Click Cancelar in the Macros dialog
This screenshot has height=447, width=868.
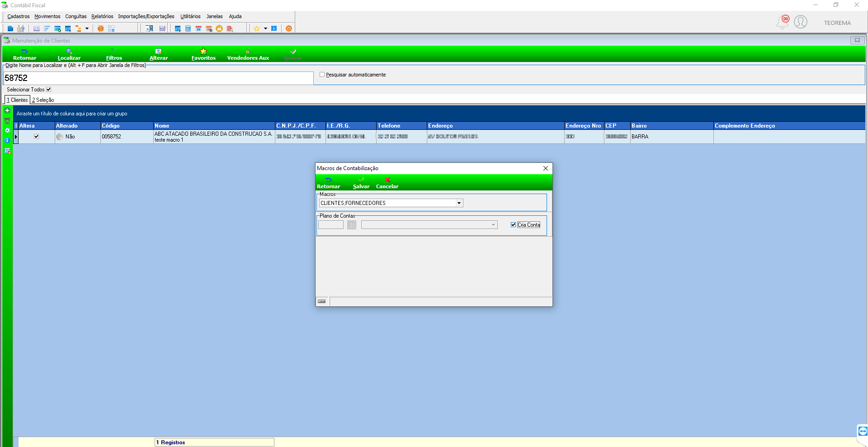pyautogui.click(x=387, y=182)
